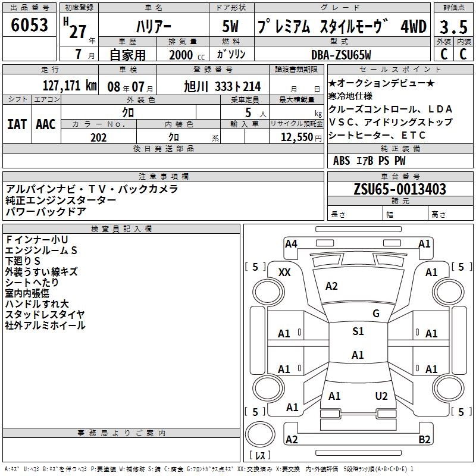
Task: Click the air conditioner code AAC
Action: coord(46,124)
